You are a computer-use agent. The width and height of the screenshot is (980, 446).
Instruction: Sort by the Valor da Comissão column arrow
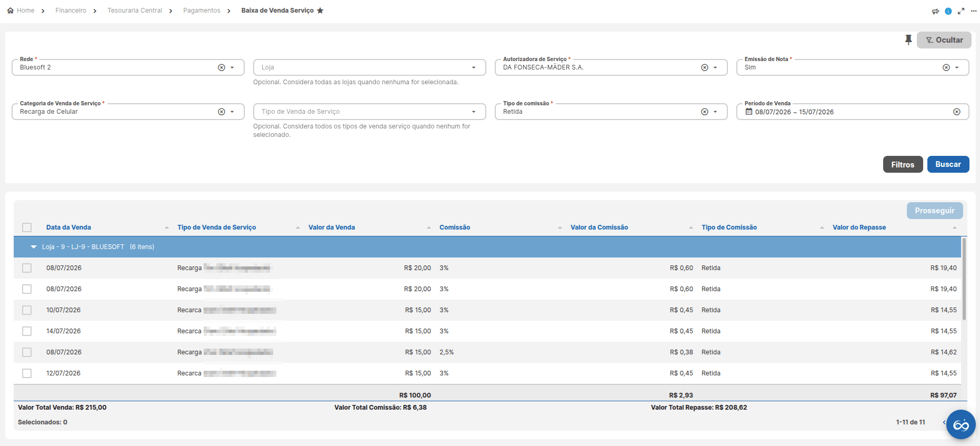point(691,227)
